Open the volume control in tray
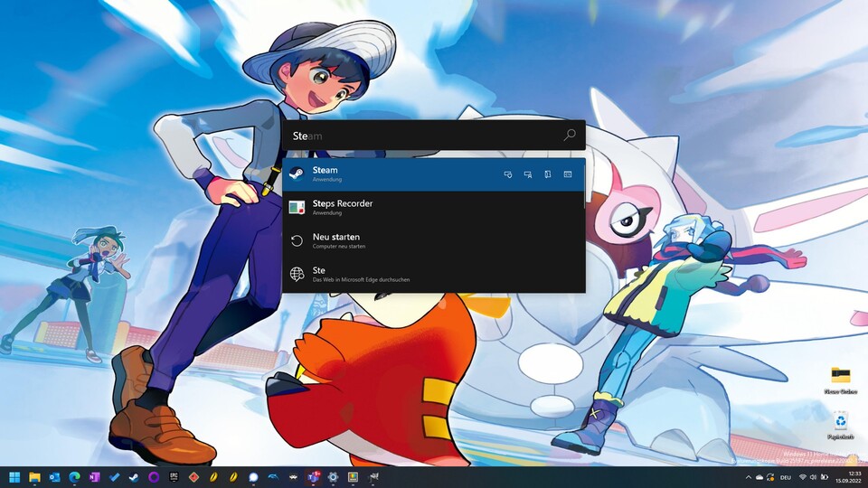 click(813, 477)
